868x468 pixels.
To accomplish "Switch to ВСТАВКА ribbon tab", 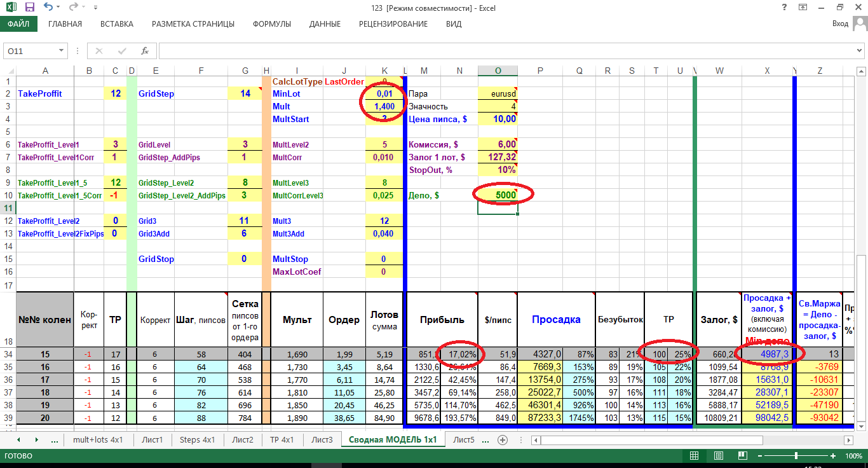I will pos(117,24).
